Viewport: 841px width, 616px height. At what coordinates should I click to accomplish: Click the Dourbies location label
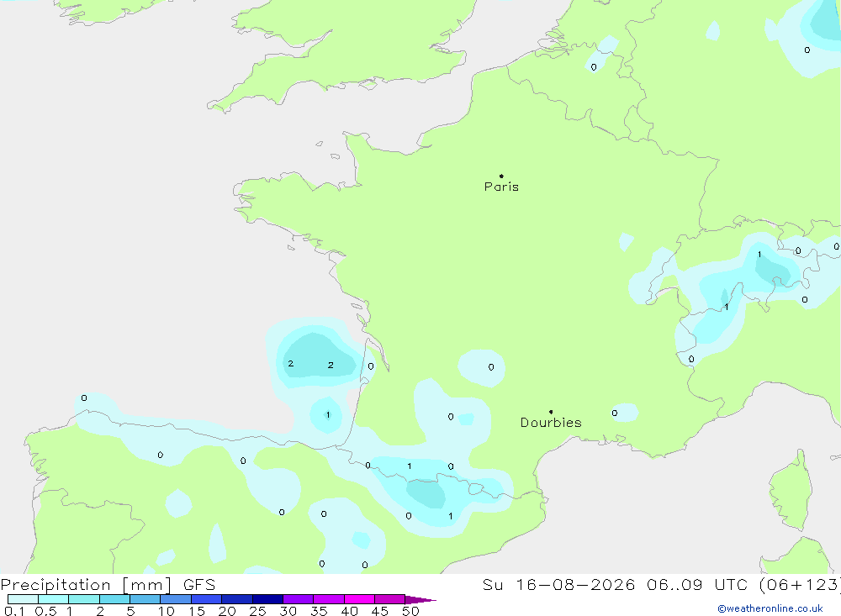point(551,423)
